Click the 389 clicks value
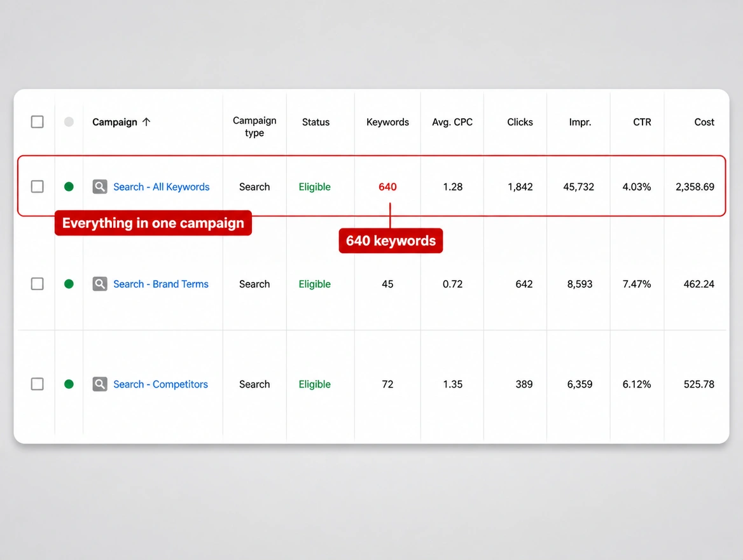The width and height of the screenshot is (743, 560). (524, 384)
